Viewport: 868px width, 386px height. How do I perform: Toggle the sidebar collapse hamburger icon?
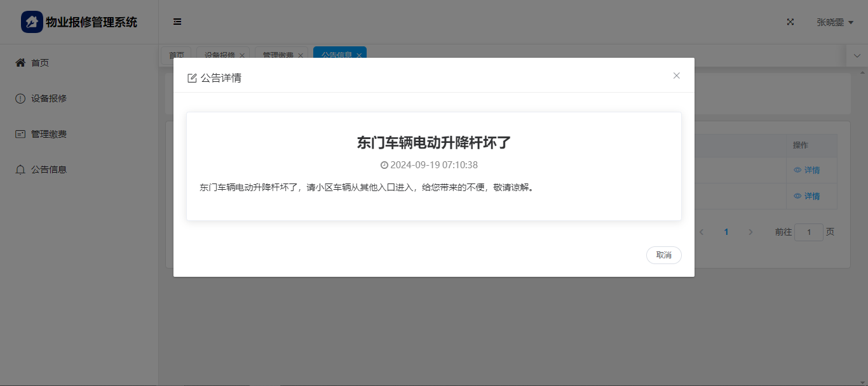(x=177, y=22)
